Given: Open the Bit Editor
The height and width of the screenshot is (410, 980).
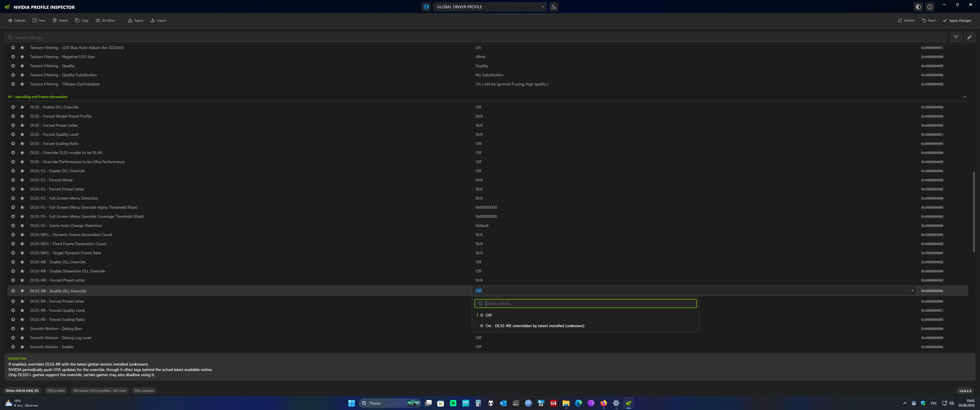Looking at the screenshot, I should coord(105,20).
